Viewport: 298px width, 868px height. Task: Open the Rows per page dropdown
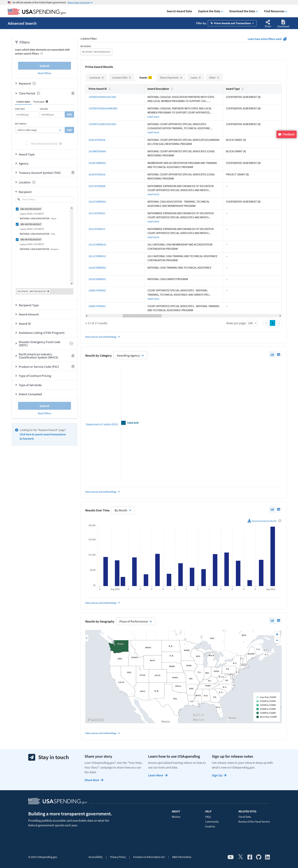[252, 323]
